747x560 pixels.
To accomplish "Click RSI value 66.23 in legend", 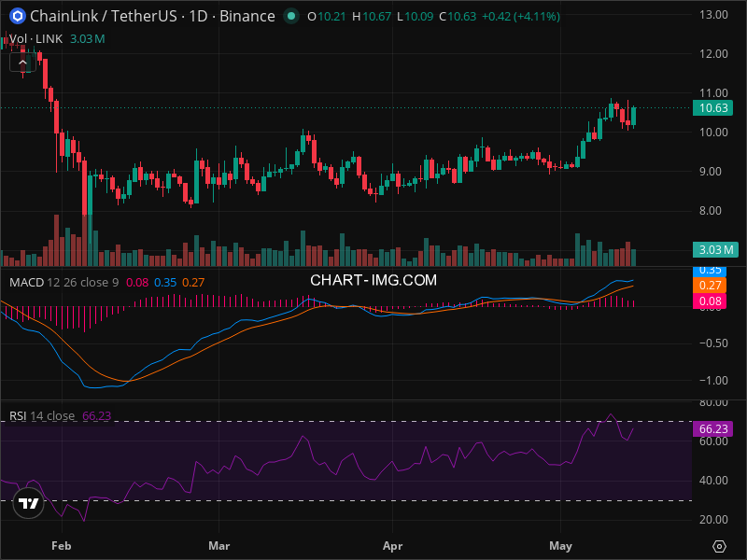I will [97, 415].
